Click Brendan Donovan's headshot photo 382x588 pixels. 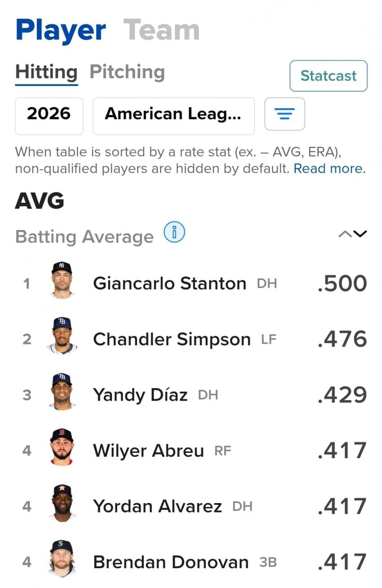pos(62,559)
